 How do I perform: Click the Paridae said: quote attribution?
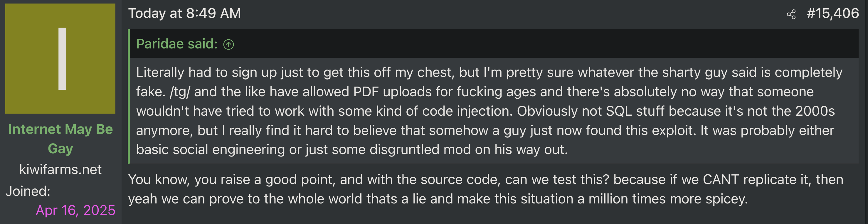(176, 44)
